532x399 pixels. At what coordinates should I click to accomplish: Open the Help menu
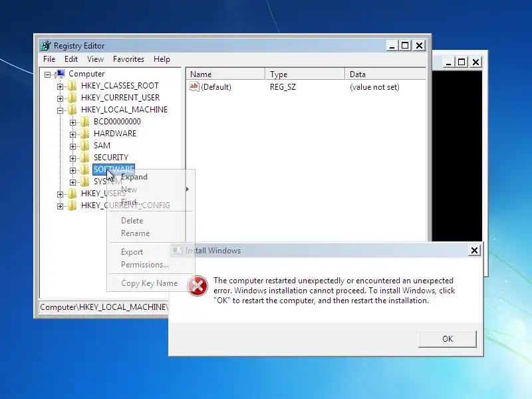(162, 59)
